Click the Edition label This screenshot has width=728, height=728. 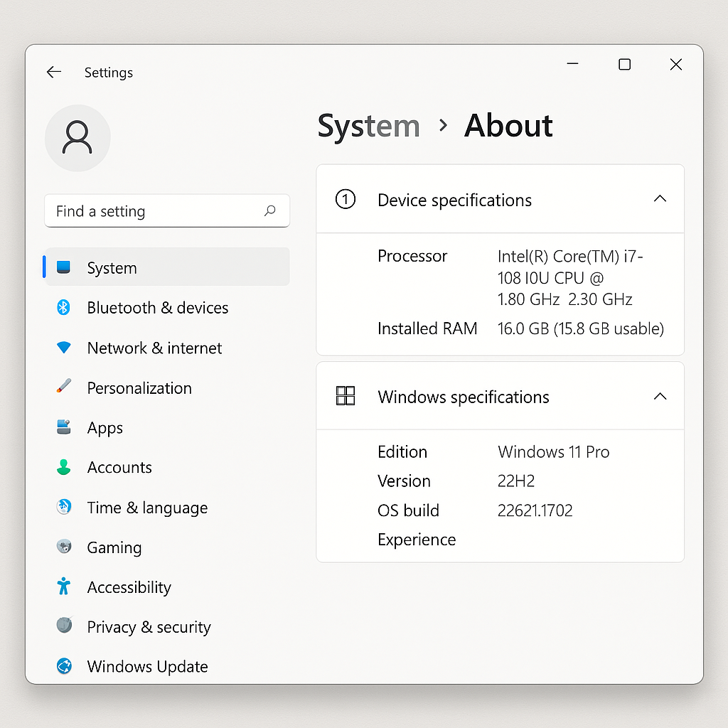coord(402,451)
